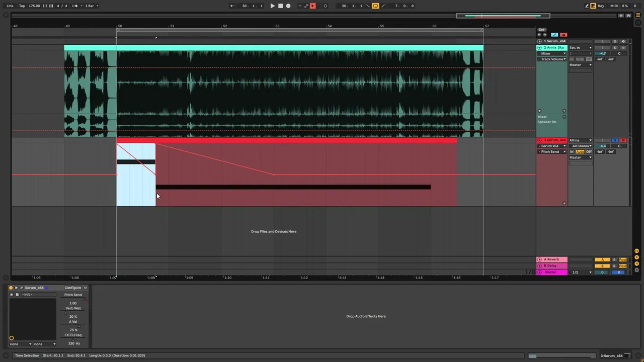This screenshot has width=644, height=362.
Task: Set track 3 monitor to Auto
Action: click(x=580, y=152)
